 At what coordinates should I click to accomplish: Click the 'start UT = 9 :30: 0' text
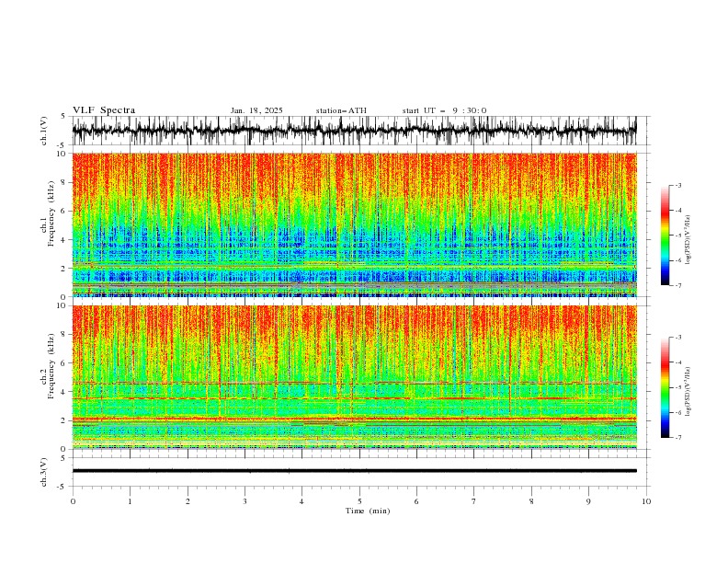pyautogui.click(x=444, y=110)
